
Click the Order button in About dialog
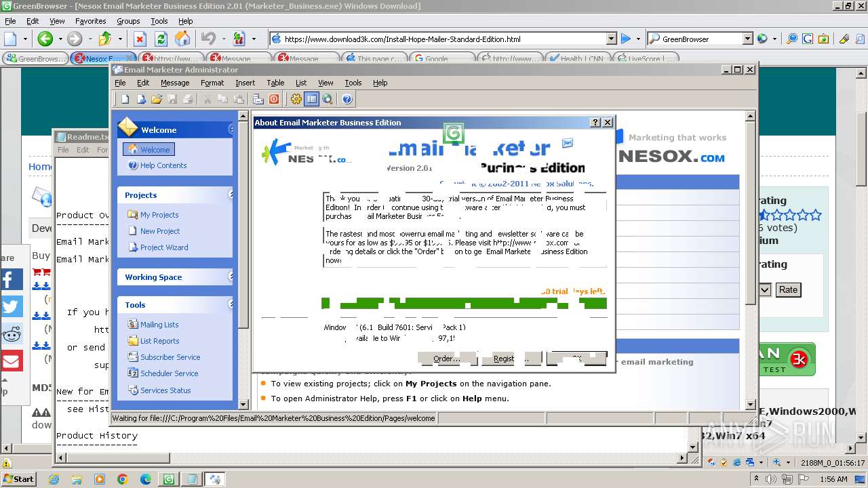(x=447, y=359)
